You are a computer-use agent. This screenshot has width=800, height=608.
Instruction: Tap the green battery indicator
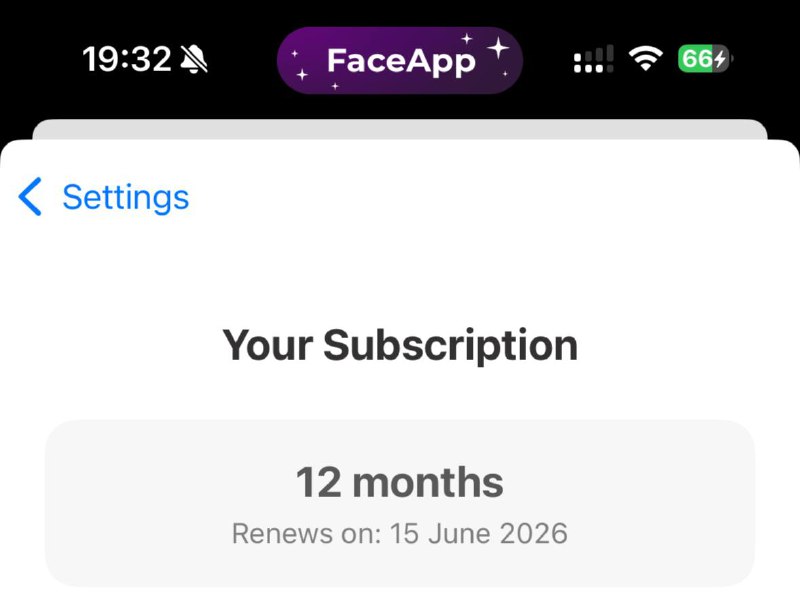(x=704, y=60)
